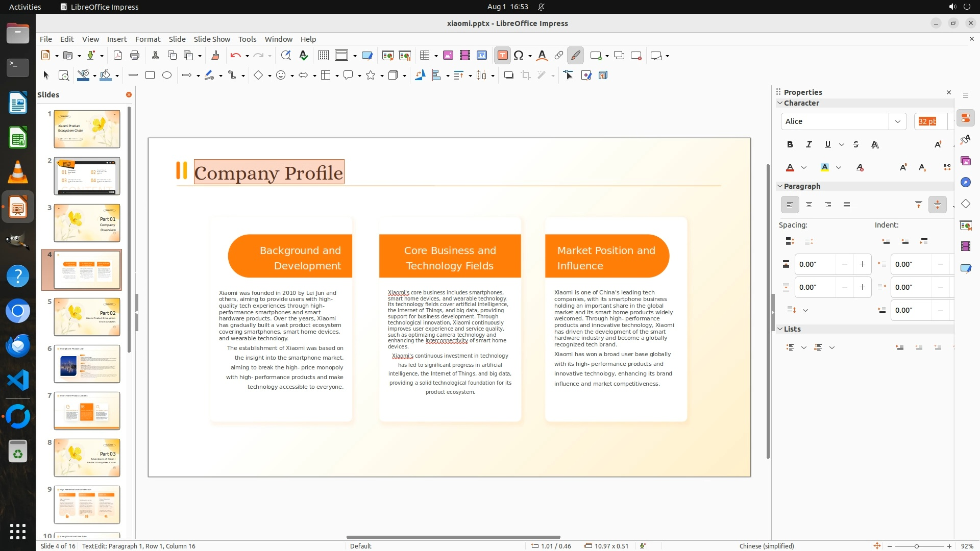Select the Rectangle shape tool
Image resolution: width=980 pixels, height=551 pixels.
(x=150, y=76)
